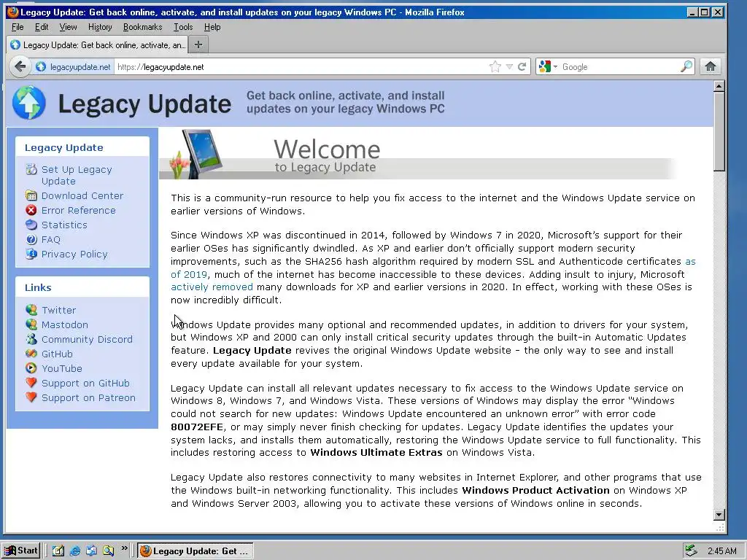Open the Set Up Legacy Update link
This screenshot has height=560, width=747.
[77, 175]
